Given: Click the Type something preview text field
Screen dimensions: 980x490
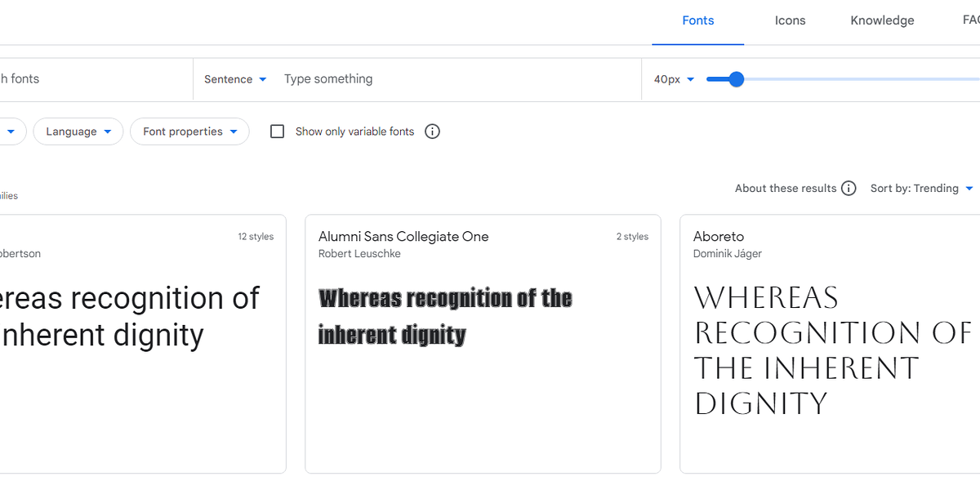Looking at the screenshot, I should pos(457,79).
